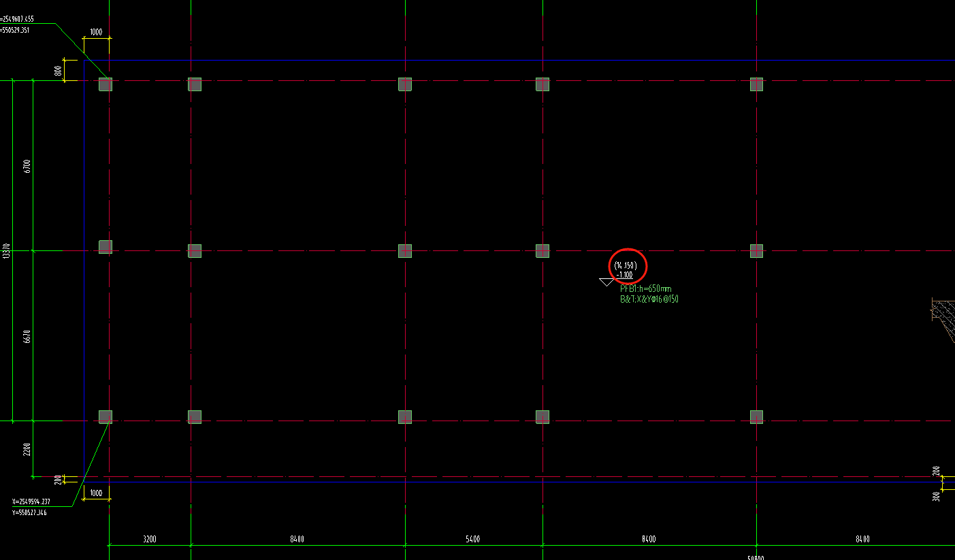Pick the PFB1:h=650mm slab label
This screenshot has height=560, width=955.
click(x=645, y=289)
